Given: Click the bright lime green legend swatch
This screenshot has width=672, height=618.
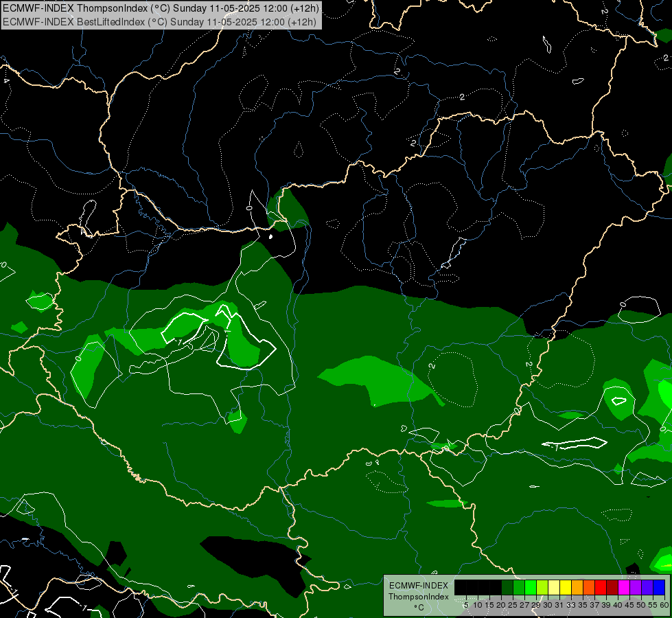Looking at the screenshot, I should 531,587.
